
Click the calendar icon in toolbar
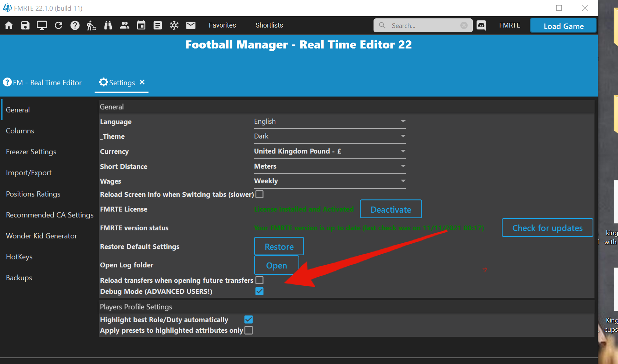[x=141, y=25]
